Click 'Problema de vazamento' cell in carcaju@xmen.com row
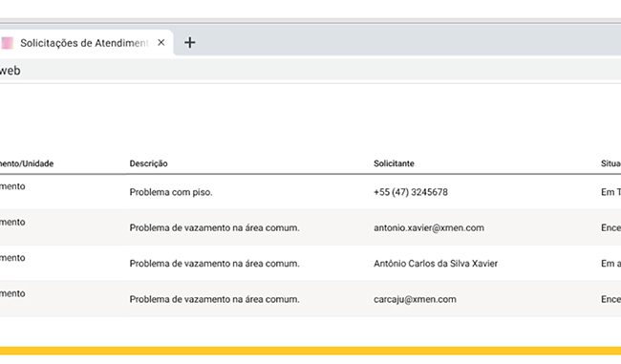This screenshot has height=364, width=621. click(215, 299)
